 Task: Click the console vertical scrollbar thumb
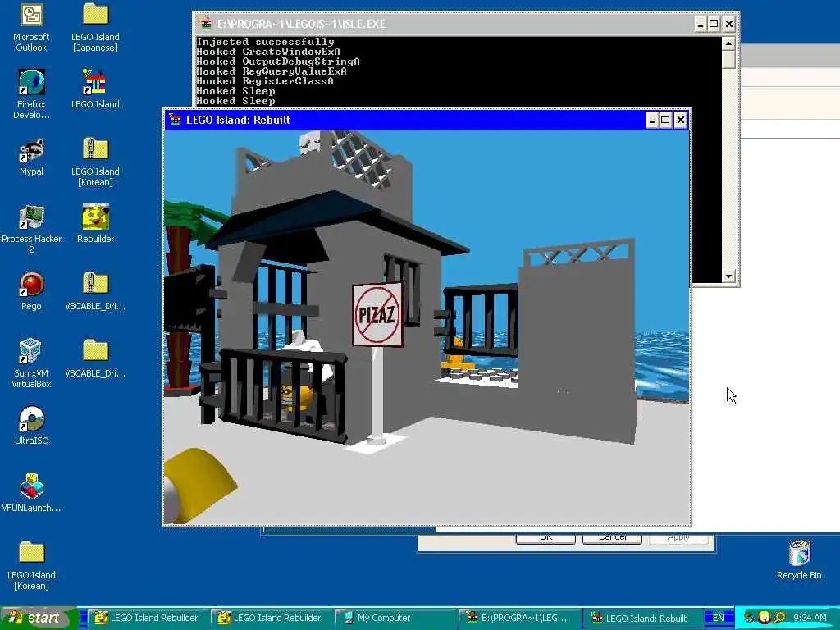728,59
